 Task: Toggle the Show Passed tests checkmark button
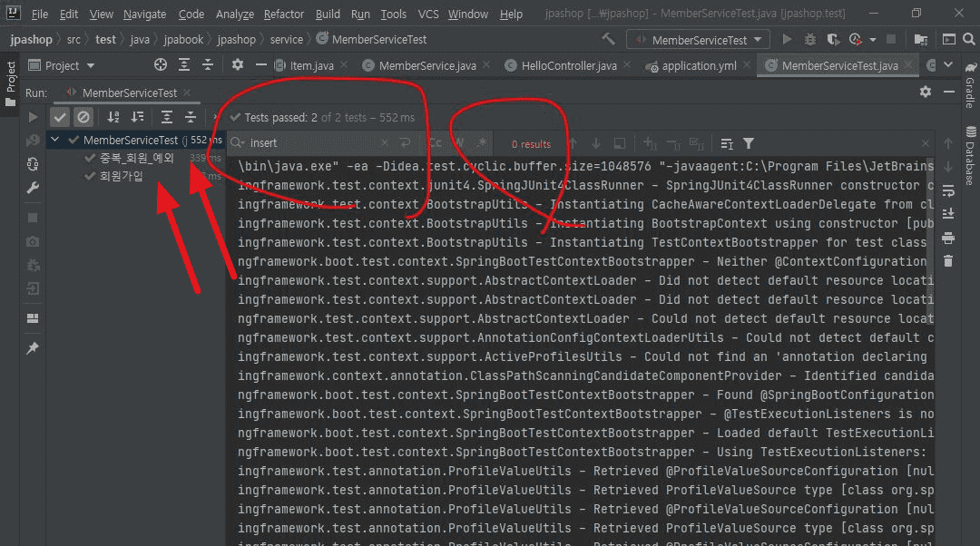pyautogui.click(x=60, y=117)
